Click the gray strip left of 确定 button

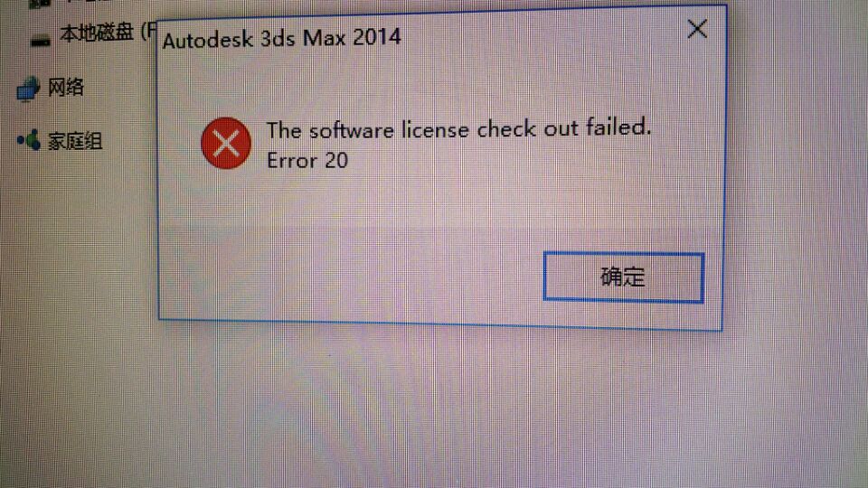pos(351,275)
